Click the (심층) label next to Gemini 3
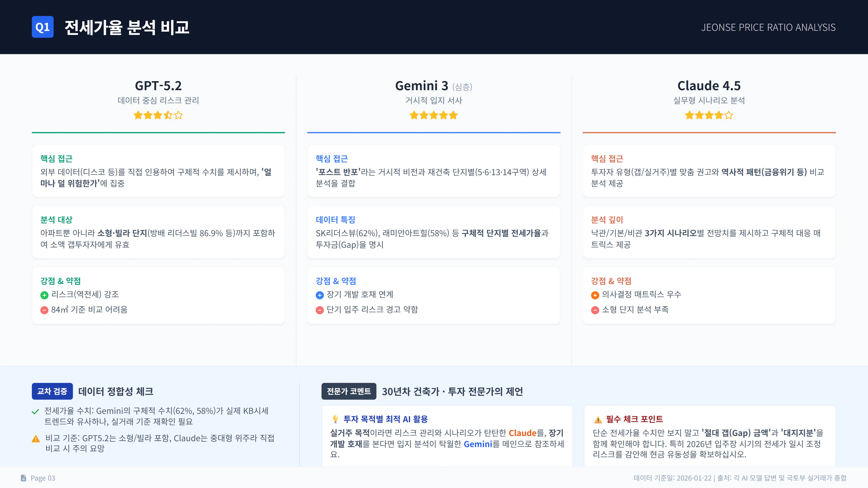 462,87
